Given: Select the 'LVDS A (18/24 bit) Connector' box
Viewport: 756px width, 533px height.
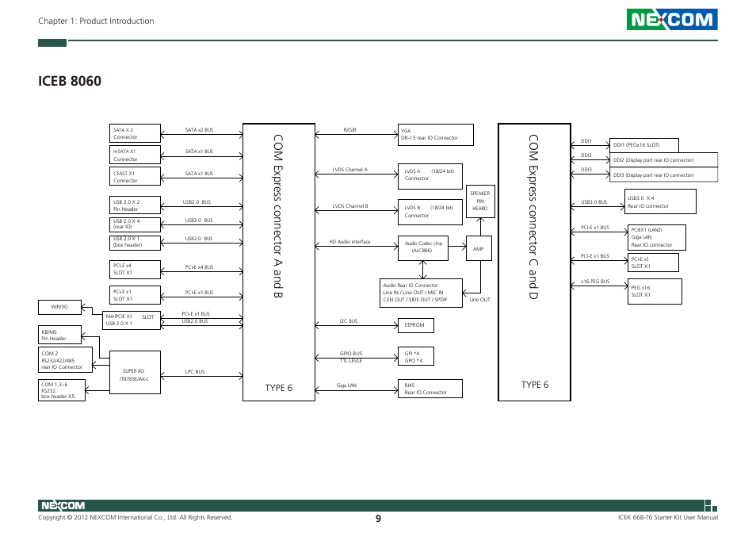Looking at the screenshot, I should coord(430,176).
